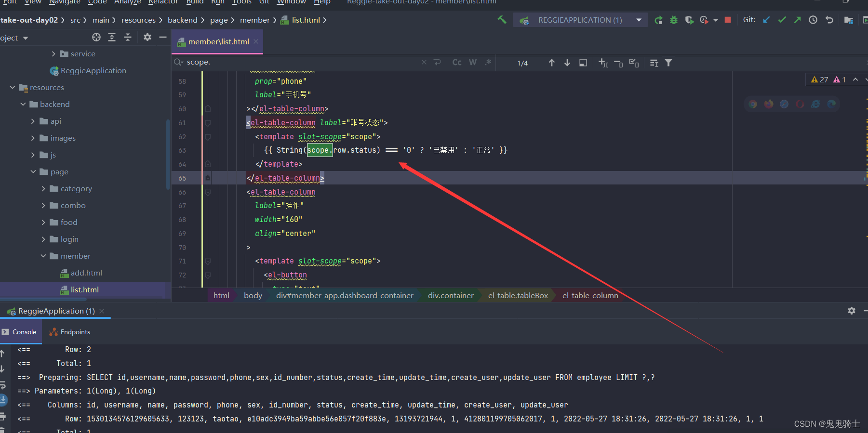Viewport: 868px width, 433px height.
Task: Open the Project Structure icon in toolbar
Action: (x=849, y=20)
